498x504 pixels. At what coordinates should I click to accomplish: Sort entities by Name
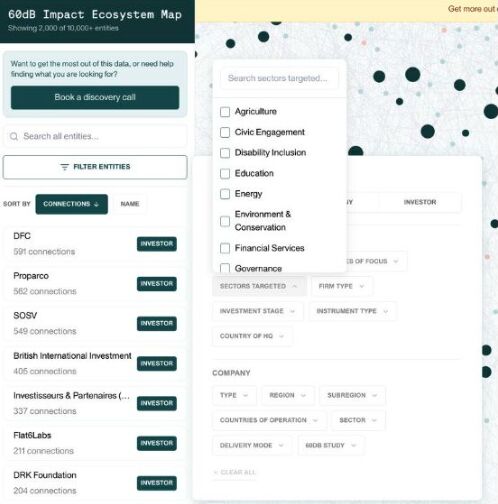click(x=130, y=204)
